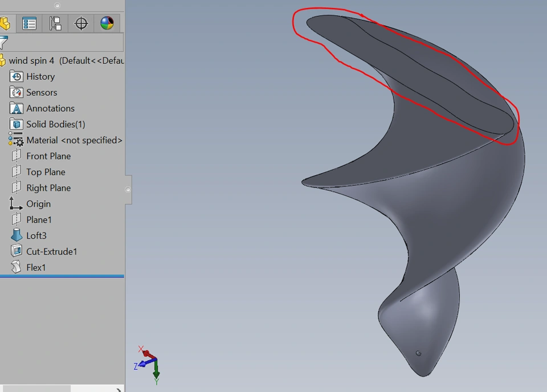Screen dimensions: 547x392
Task: Click the History folder icon
Action: pyautogui.click(x=17, y=77)
